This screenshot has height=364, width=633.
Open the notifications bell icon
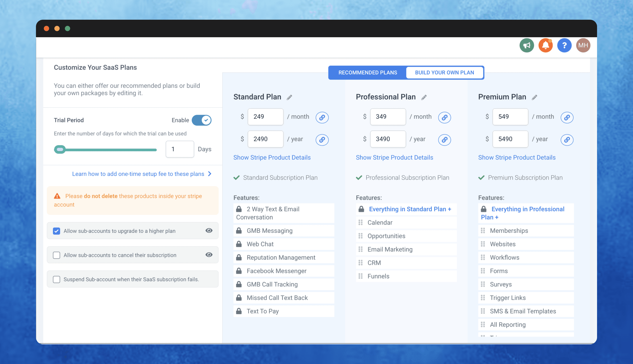click(x=545, y=45)
